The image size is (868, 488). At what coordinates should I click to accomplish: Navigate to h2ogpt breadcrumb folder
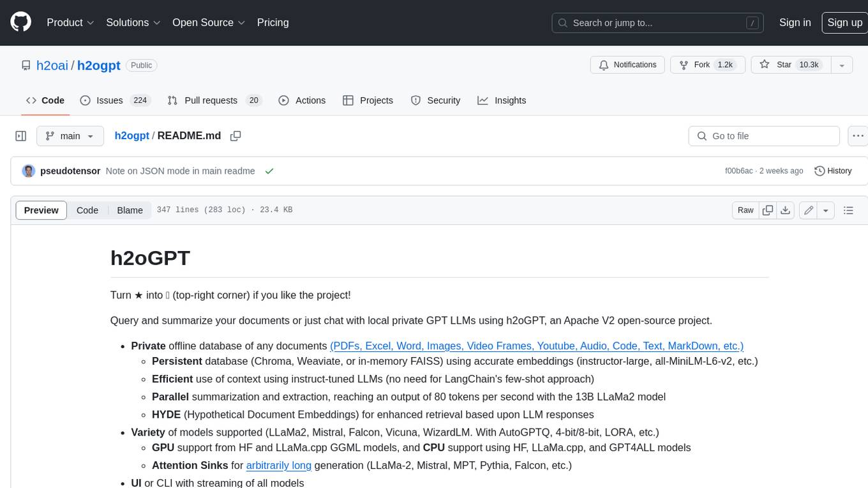tap(131, 136)
